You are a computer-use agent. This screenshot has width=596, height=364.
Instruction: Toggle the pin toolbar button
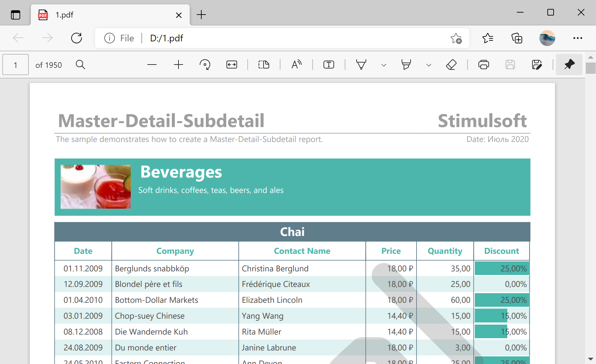569,65
